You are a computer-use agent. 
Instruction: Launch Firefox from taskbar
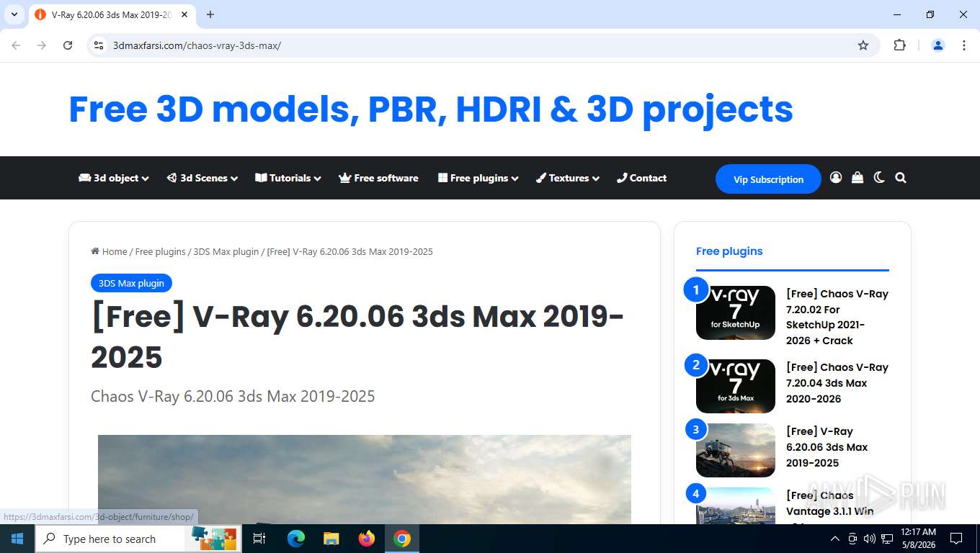point(367,539)
